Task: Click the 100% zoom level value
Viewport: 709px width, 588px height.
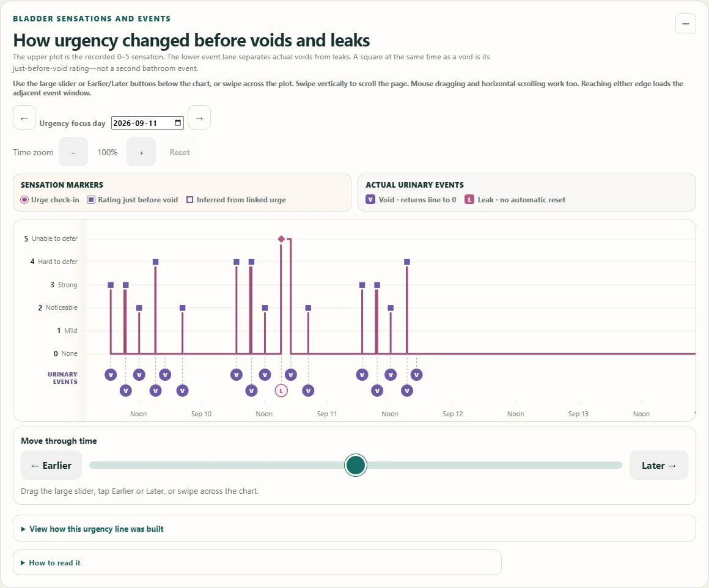Action: point(107,152)
